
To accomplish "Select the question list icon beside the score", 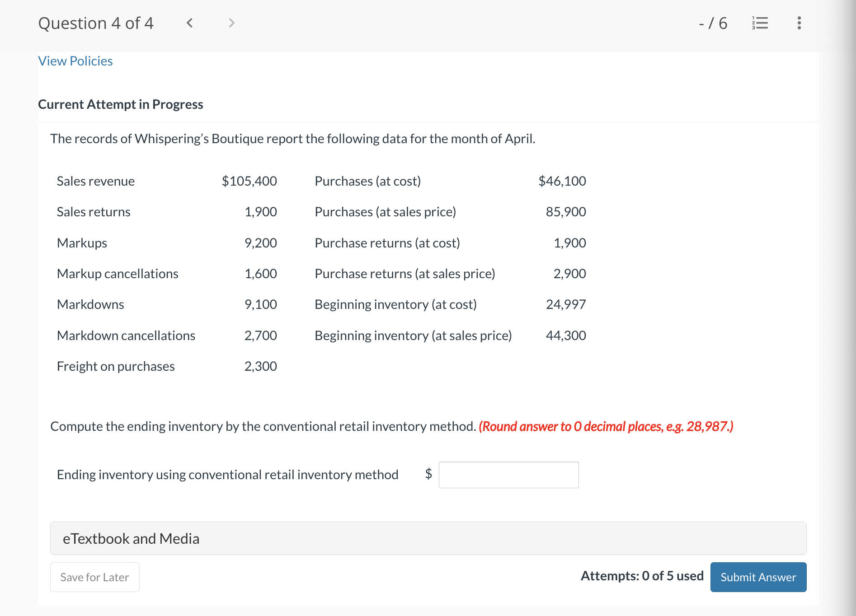I will pyautogui.click(x=759, y=23).
